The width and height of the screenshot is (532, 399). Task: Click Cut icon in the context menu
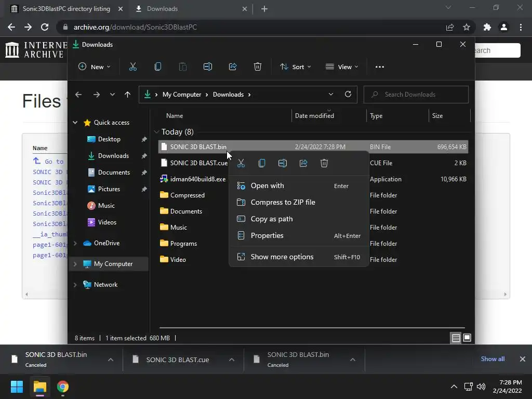[x=241, y=163]
